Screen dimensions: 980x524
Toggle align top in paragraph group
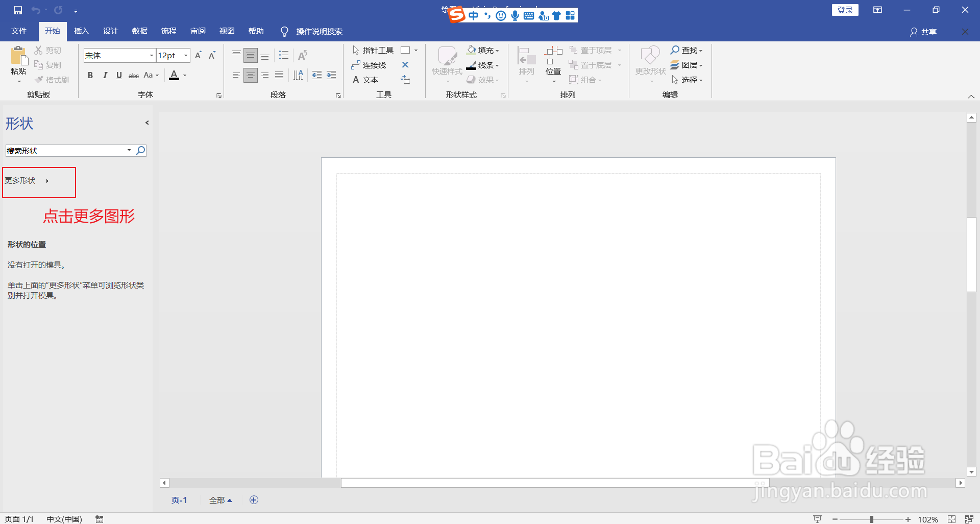[x=236, y=55]
